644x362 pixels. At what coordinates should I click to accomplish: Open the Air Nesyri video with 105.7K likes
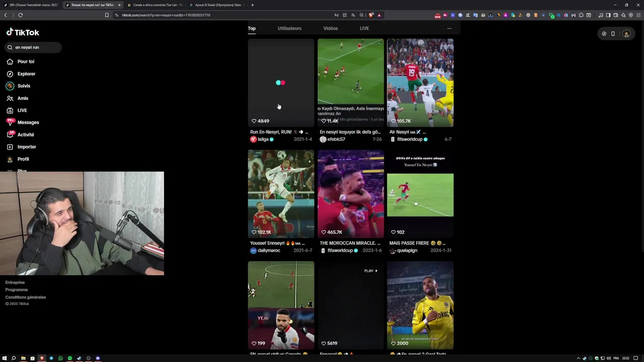(x=420, y=83)
